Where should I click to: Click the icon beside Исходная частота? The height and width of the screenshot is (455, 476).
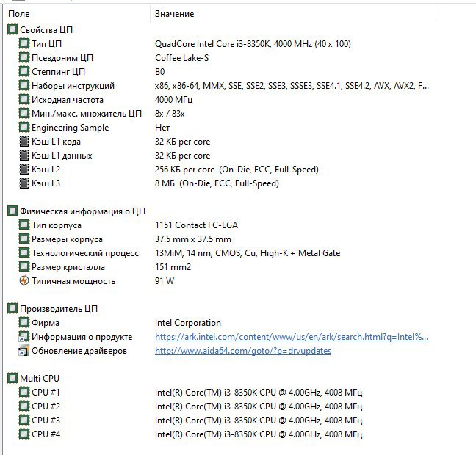(24, 100)
